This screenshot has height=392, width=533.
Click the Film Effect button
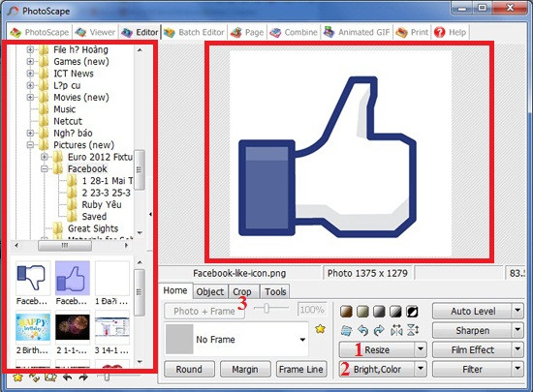pyautogui.click(x=473, y=349)
